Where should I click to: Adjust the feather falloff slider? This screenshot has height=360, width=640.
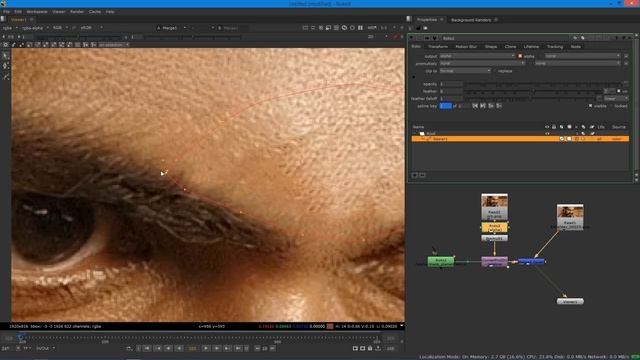530,98
